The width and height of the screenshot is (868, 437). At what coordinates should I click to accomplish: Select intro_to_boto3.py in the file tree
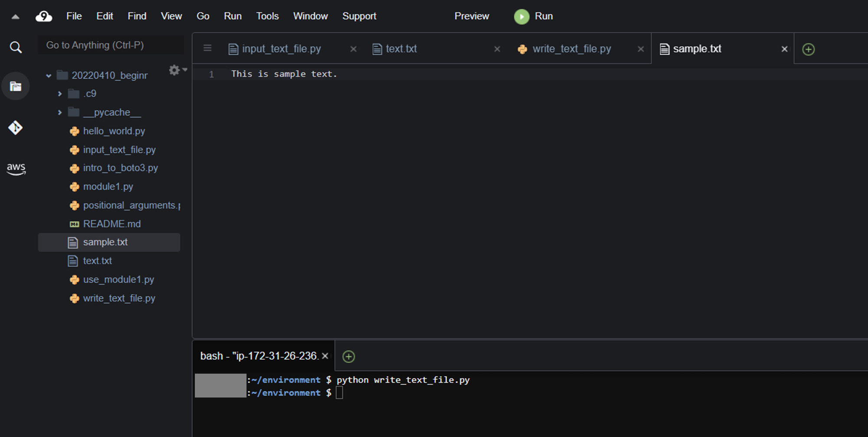[x=121, y=168]
